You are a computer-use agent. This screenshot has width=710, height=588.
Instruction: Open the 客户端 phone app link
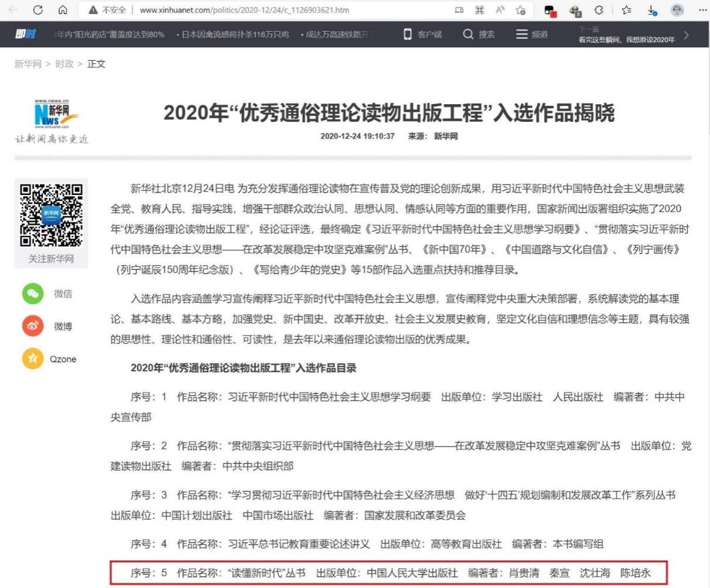pyautogui.click(x=422, y=35)
